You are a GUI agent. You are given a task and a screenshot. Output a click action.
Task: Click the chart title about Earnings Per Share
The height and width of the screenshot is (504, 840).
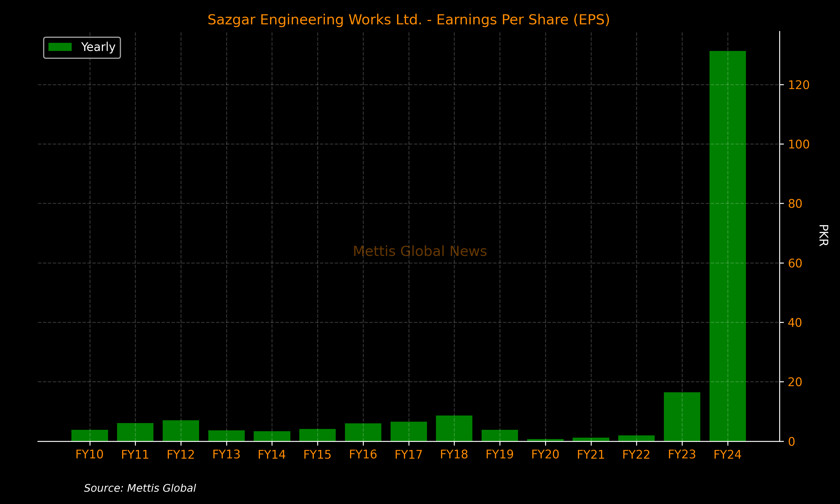pos(409,20)
